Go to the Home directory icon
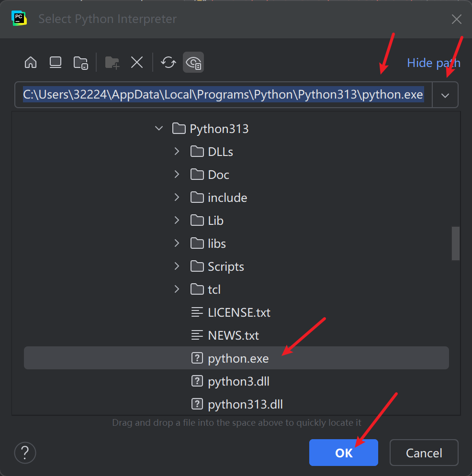This screenshot has width=472, height=476. 31,63
